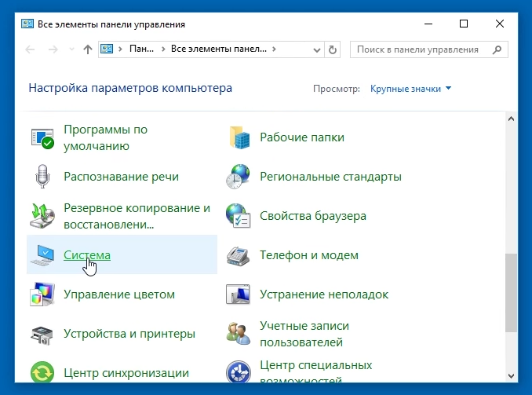Click the refresh button in address bar
The height and width of the screenshot is (395, 532).
(333, 49)
